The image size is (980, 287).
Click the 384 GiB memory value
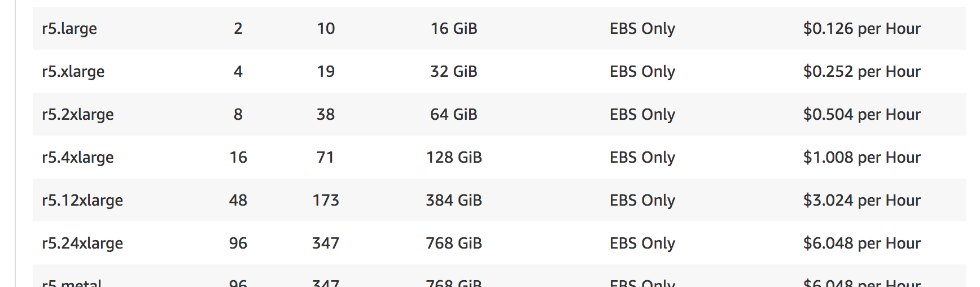point(454,200)
